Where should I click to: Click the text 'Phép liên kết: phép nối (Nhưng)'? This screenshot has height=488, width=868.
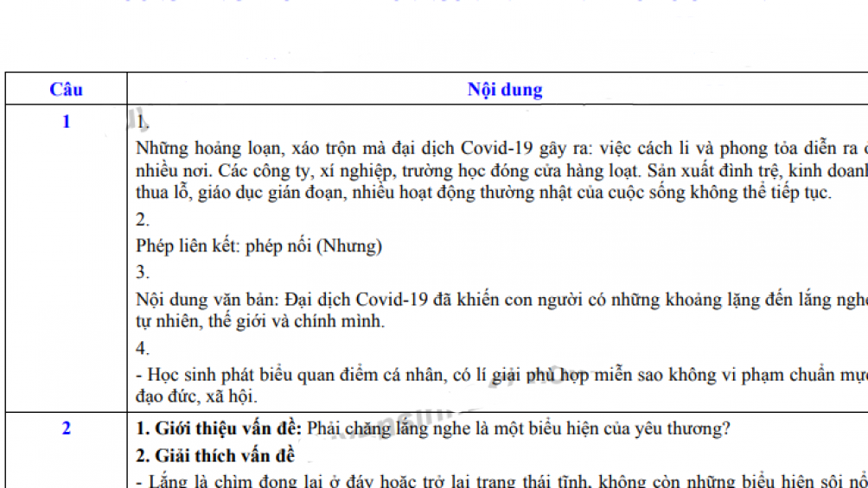[258, 245]
